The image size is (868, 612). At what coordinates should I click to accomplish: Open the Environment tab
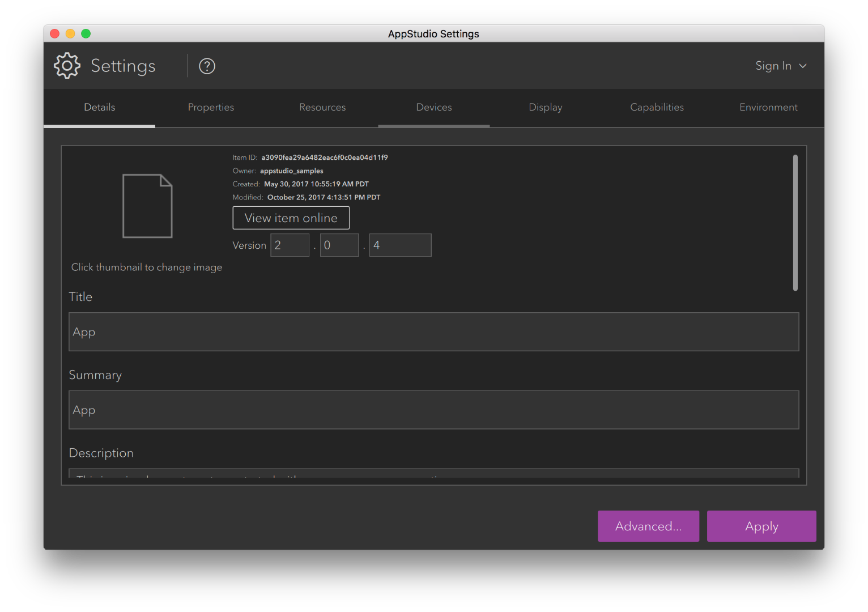click(768, 108)
